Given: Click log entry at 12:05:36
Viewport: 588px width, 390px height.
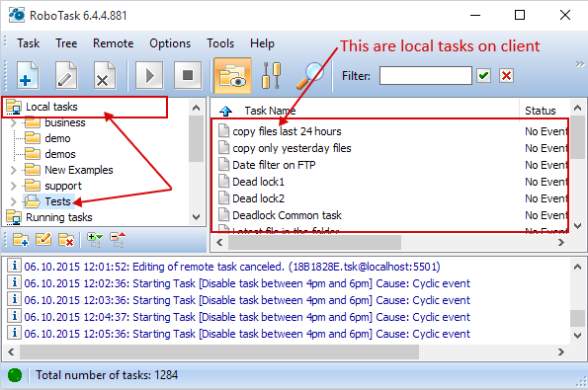Looking at the screenshot, I should tap(247, 334).
